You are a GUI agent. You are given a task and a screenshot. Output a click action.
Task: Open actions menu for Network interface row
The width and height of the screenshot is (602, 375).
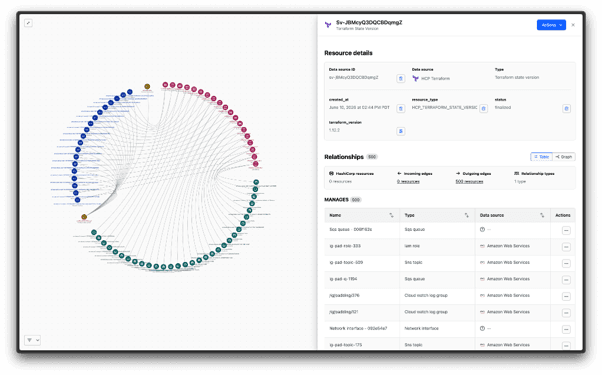pyautogui.click(x=566, y=329)
